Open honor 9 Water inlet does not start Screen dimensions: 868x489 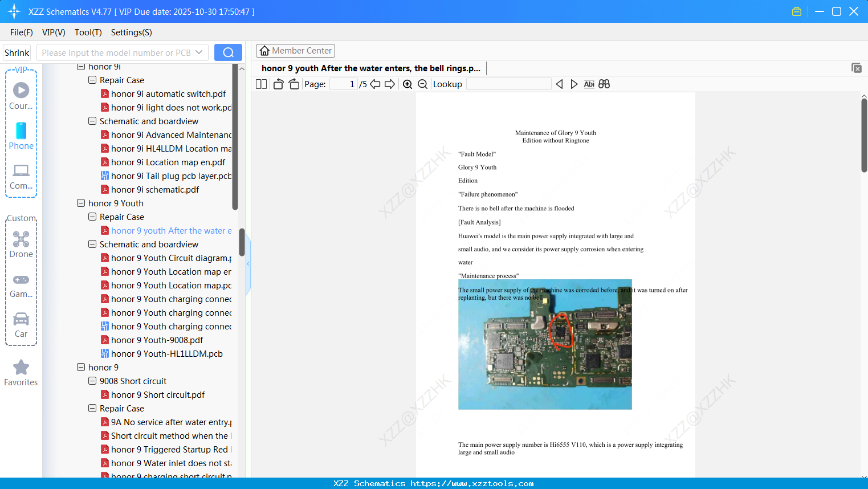pos(172,463)
